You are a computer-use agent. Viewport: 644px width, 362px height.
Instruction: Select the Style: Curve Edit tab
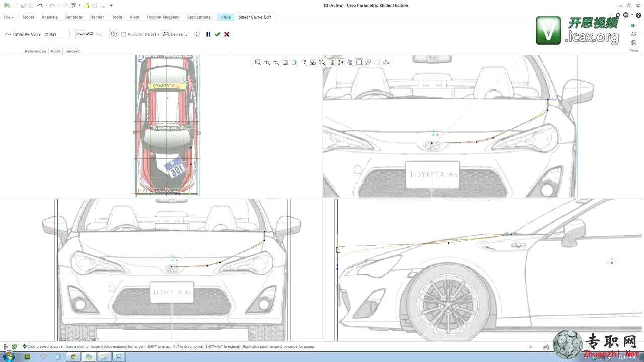point(255,17)
